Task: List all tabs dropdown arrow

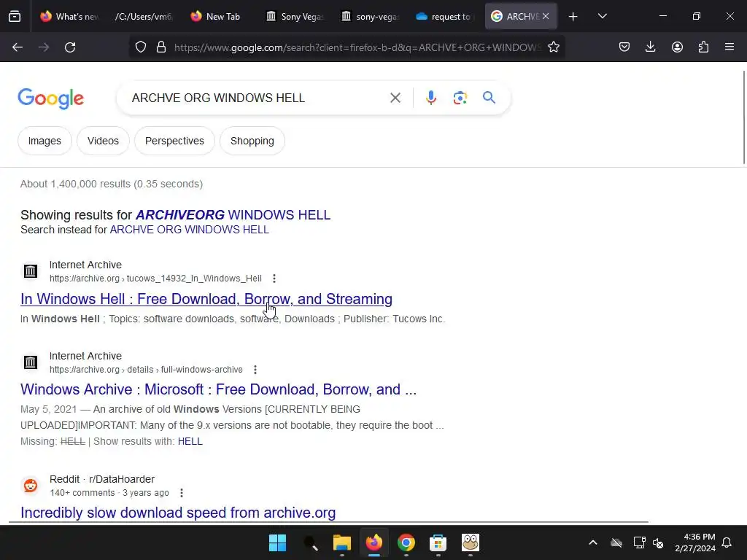Action: point(602,17)
